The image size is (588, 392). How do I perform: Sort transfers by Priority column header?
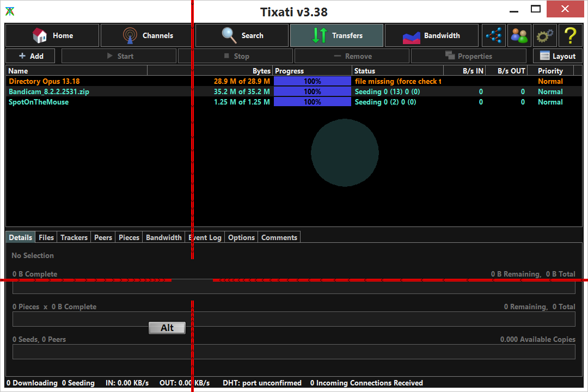550,71
